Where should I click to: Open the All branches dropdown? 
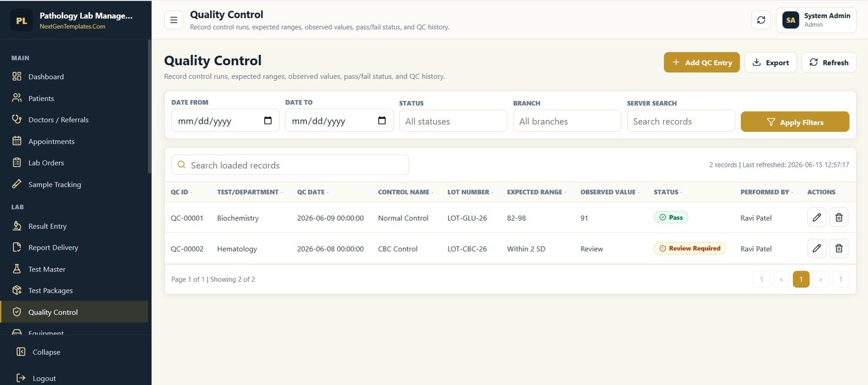[567, 121]
